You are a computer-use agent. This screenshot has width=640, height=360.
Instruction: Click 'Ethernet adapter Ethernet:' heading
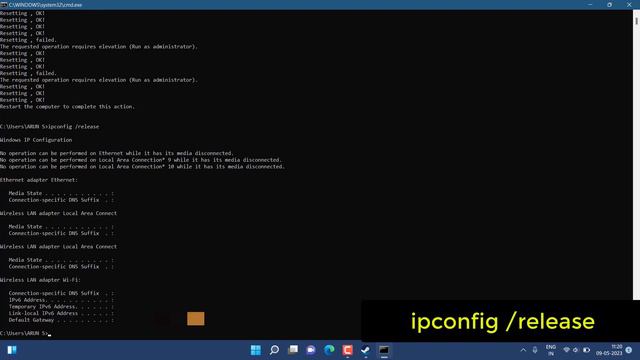tap(39, 180)
